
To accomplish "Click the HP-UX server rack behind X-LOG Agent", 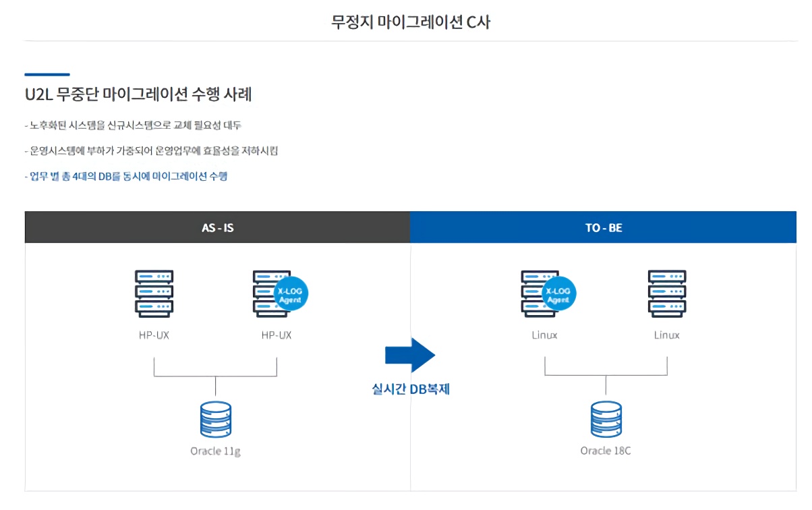I will (264, 293).
